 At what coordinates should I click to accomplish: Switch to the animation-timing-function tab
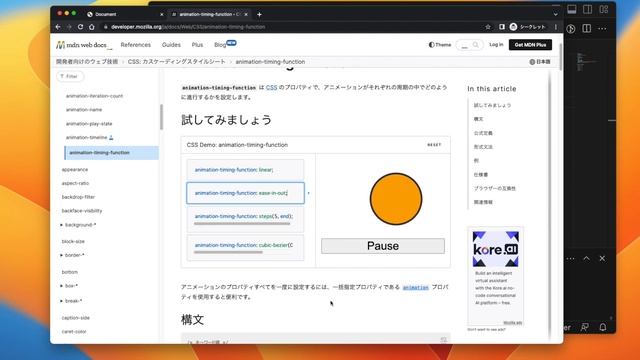click(x=209, y=14)
